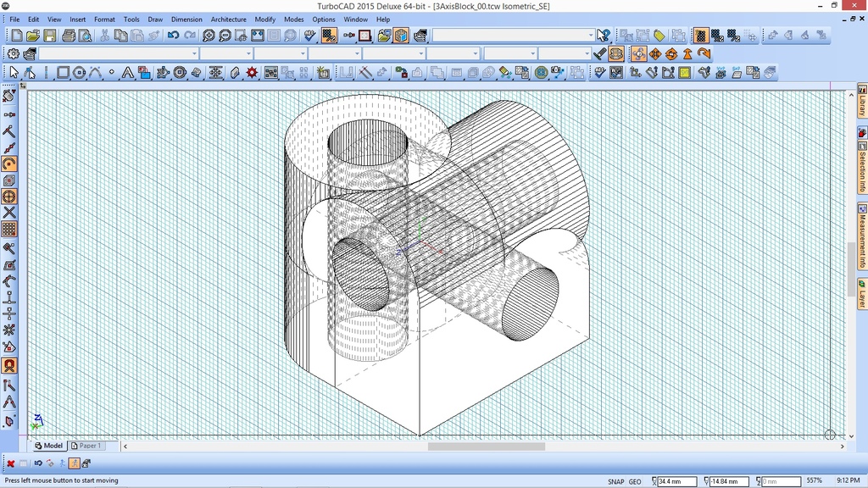Open the Modify menu
The image size is (868, 488).
pyautogui.click(x=264, y=19)
